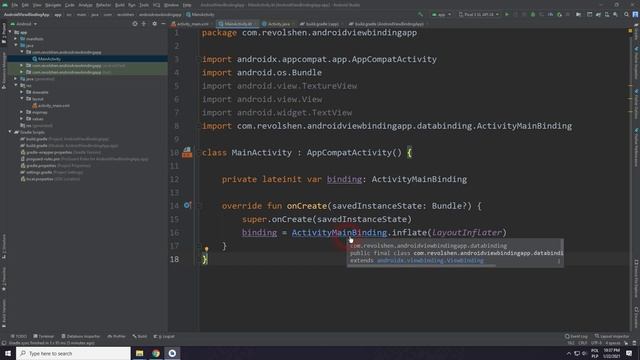Open the Help menu
This screenshot has width=640, height=360.
[187, 5]
